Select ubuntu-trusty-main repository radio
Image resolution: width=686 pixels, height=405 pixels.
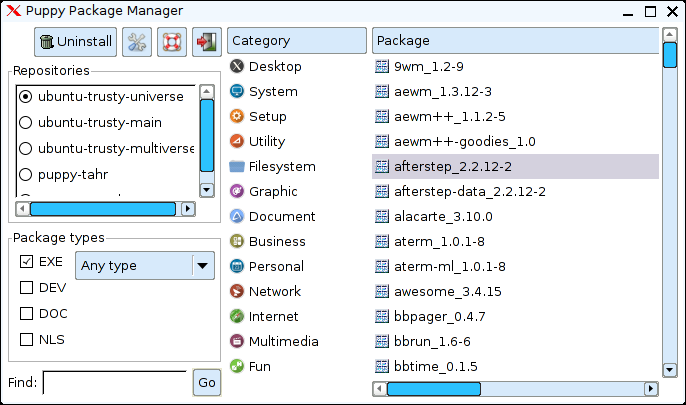point(26,122)
